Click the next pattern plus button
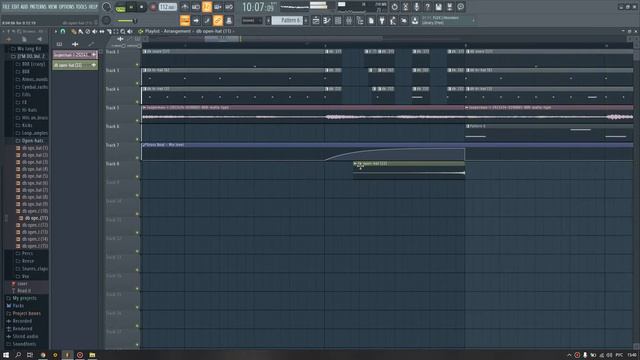The width and height of the screenshot is (640, 360). pos(306,20)
